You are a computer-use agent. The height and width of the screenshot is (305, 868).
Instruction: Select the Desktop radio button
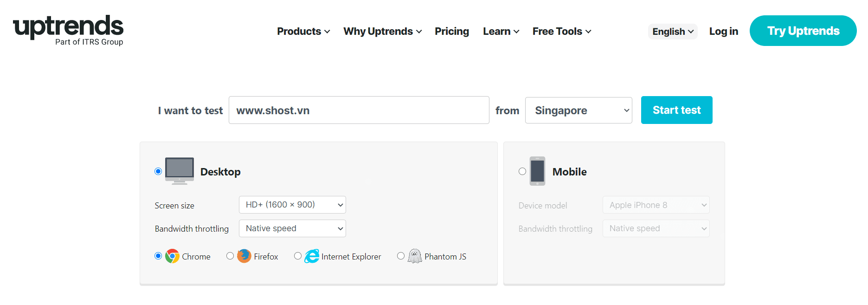[x=158, y=171]
